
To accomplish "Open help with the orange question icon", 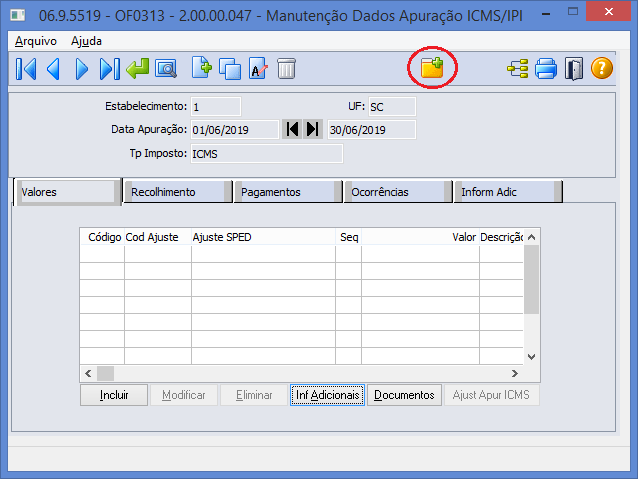I will pyautogui.click(x=602, y=68).
